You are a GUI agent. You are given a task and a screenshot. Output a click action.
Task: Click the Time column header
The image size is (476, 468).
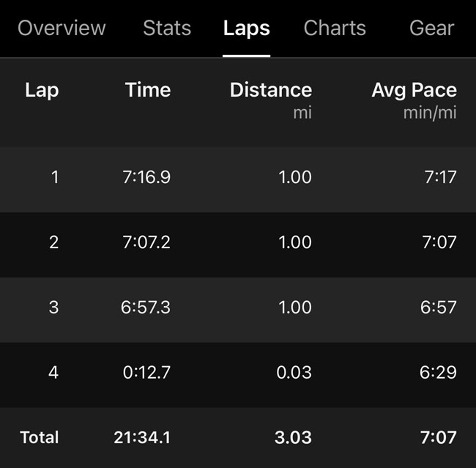[148, 90]
